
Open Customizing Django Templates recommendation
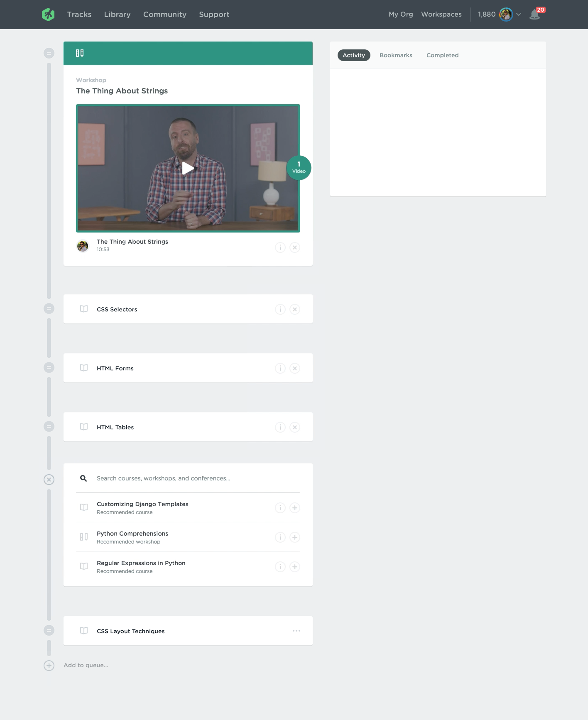142,504
